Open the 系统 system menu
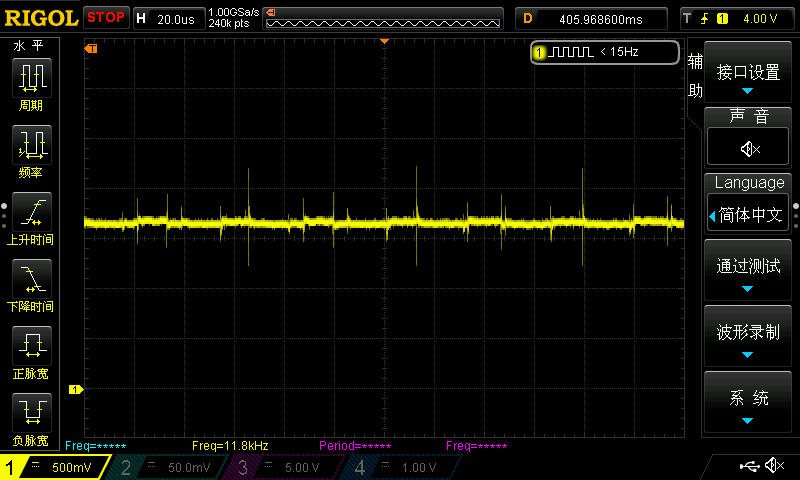The width and height of the screenshot is (800, 480). coord(748,402)
